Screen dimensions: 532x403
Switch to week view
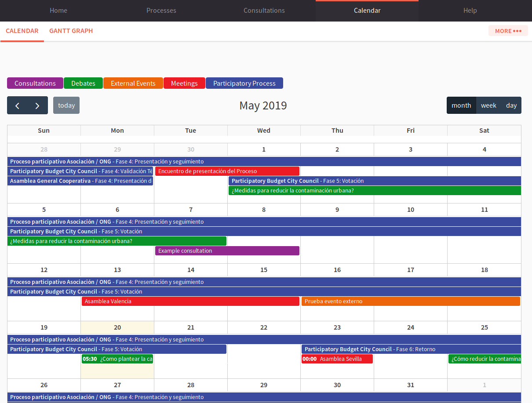pyautogui.click(x=488, y=105)
